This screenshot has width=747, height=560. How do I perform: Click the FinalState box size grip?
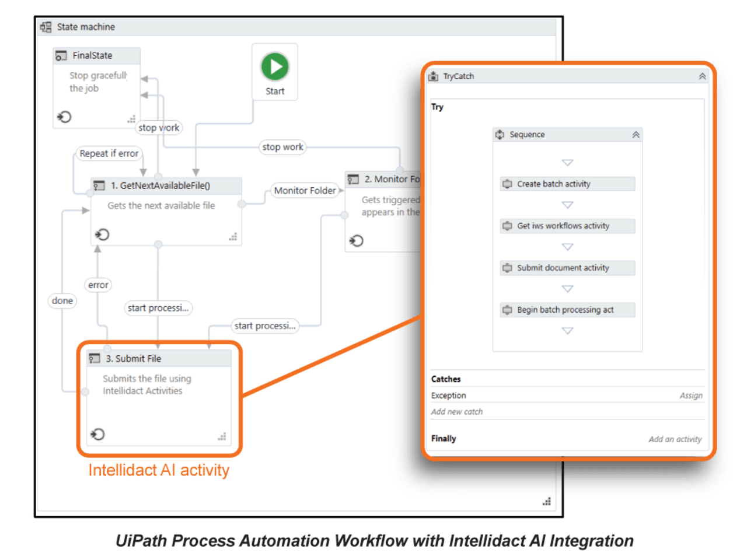(131, 119)
